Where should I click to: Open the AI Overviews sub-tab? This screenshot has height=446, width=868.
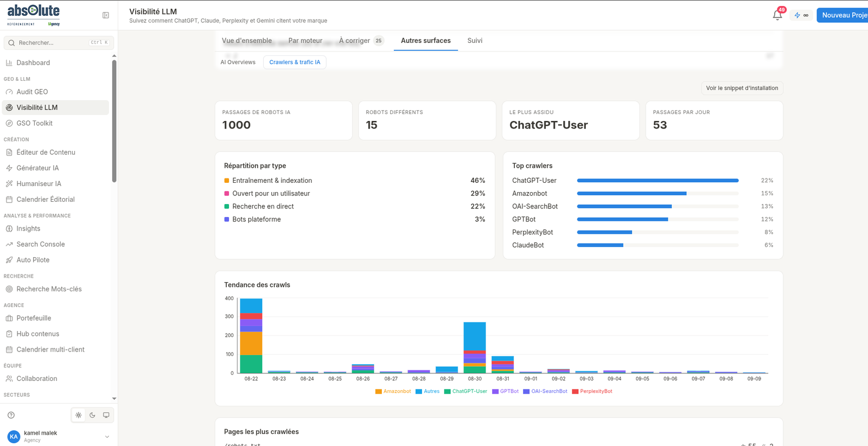[x=238, y=62]
